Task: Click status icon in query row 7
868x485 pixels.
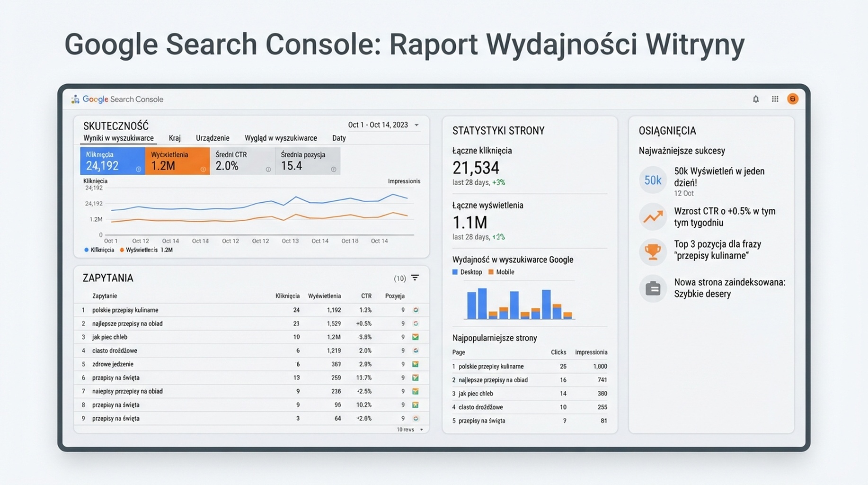Action: (416, 391)
